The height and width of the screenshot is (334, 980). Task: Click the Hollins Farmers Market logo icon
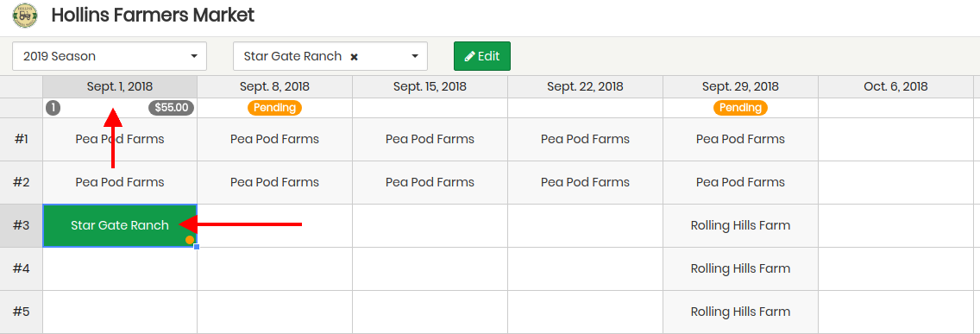(25, 15)
